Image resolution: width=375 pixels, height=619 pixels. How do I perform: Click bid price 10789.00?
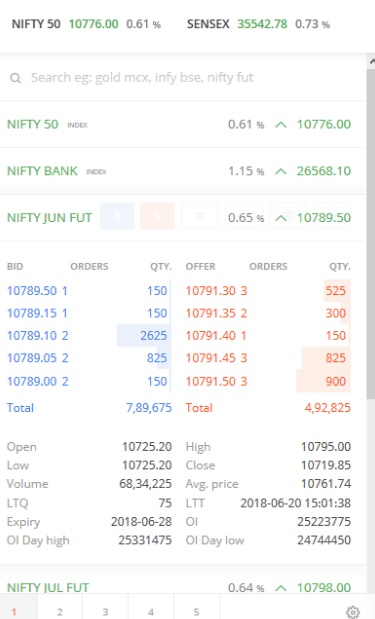[x=32, y=381]
